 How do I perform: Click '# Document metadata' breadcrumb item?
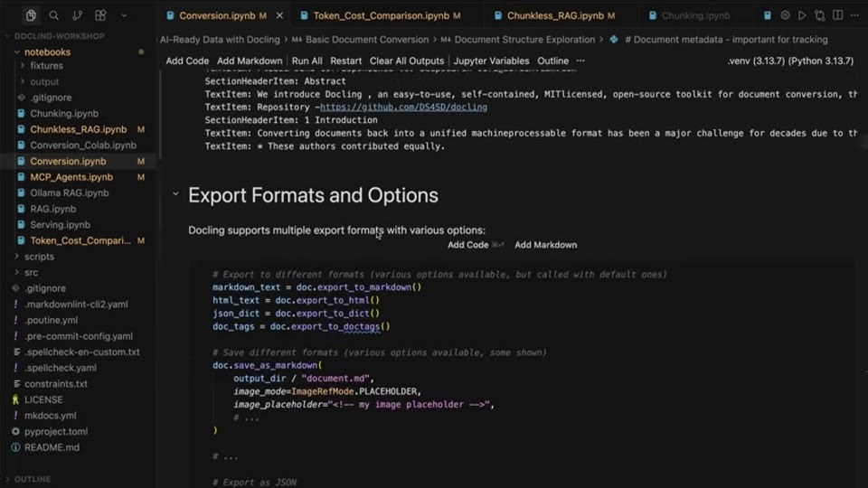[x=726, y=39]
